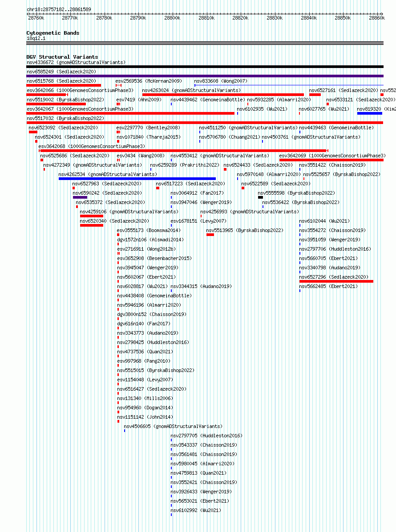Open the esv3642069 (1000GenomesConsortiumPhase3) label
The height and width of the screenshot is (532, 396).
click(x=332, y=156)
